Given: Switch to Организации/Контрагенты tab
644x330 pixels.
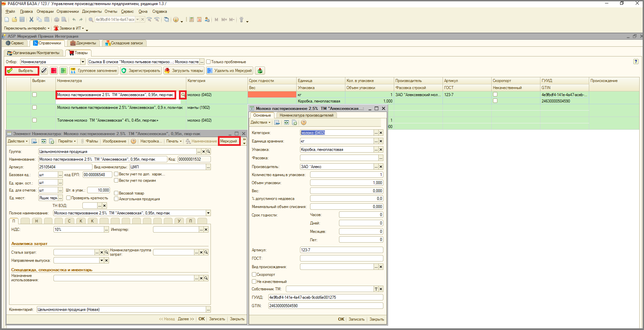Looking at the screenshot, I should pyautogui.click(x=34, y=53).
